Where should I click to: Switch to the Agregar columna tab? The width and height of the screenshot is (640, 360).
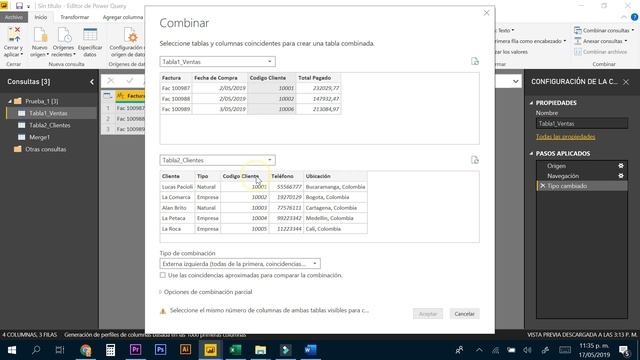(x=122, y=17)
